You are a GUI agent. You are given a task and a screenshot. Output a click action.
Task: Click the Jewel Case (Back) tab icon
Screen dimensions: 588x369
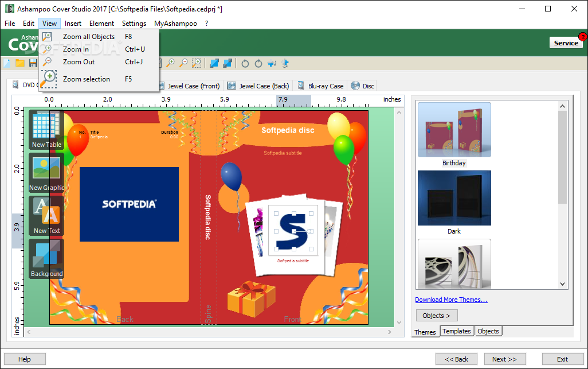(232, 86)
